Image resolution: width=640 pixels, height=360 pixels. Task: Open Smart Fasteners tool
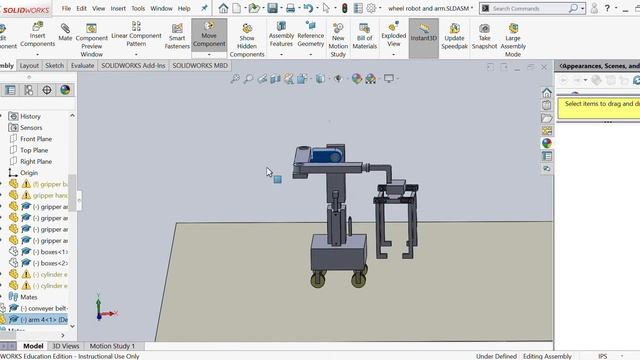click(177, 37)
